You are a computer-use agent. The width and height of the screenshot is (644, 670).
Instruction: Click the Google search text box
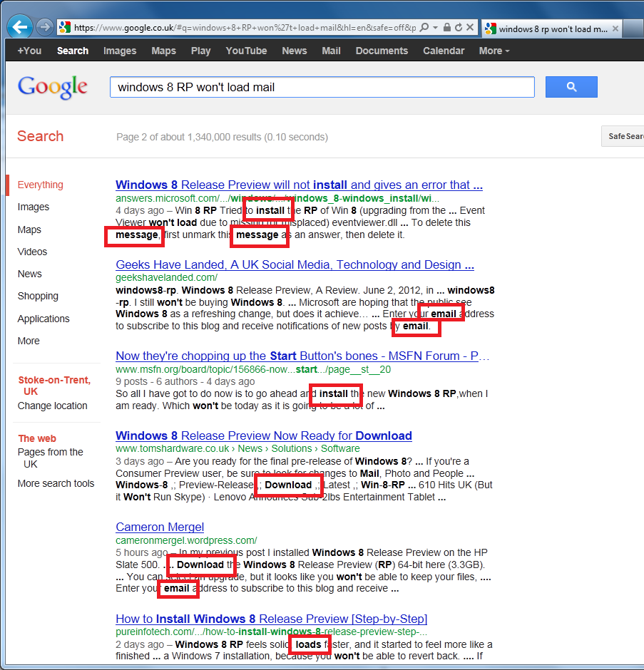(321, 87)
